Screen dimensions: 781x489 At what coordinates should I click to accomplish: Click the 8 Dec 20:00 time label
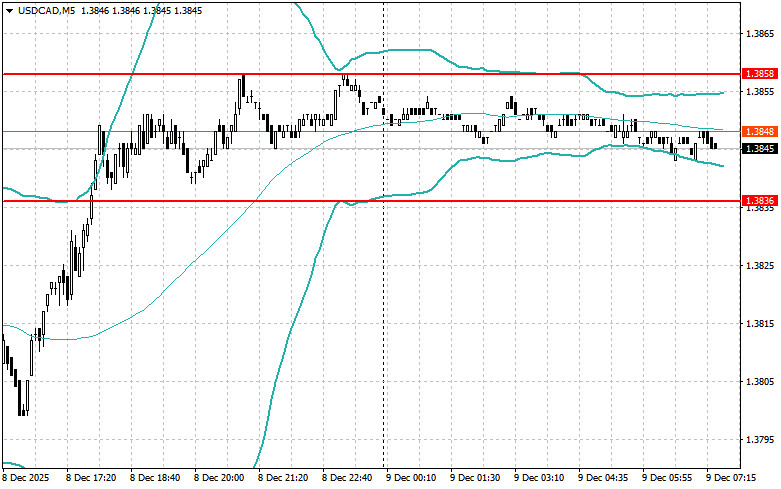[x=220, y=478]
